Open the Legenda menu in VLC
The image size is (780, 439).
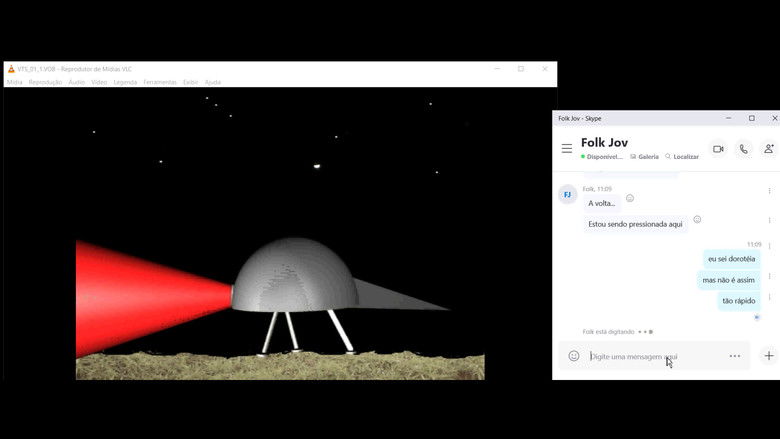pos(125,82)
